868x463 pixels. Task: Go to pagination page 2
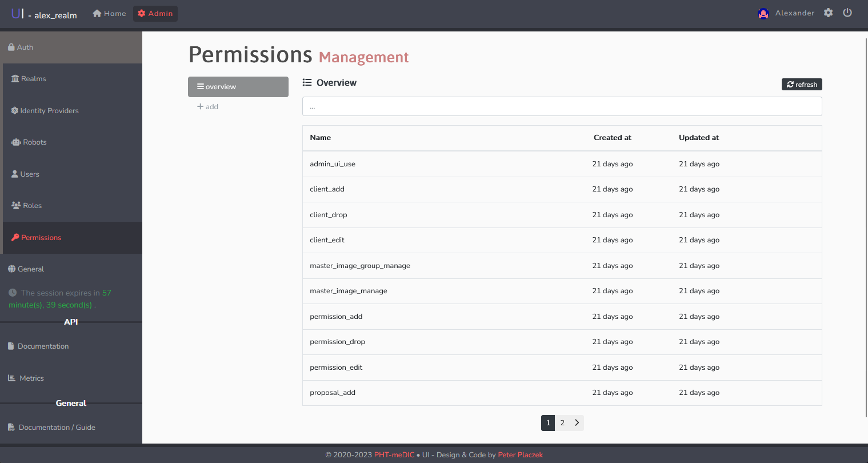tap(562, 422)
